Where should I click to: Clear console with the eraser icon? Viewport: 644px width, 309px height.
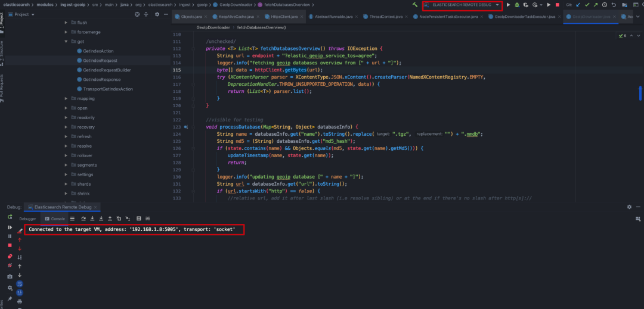(20, 231)
